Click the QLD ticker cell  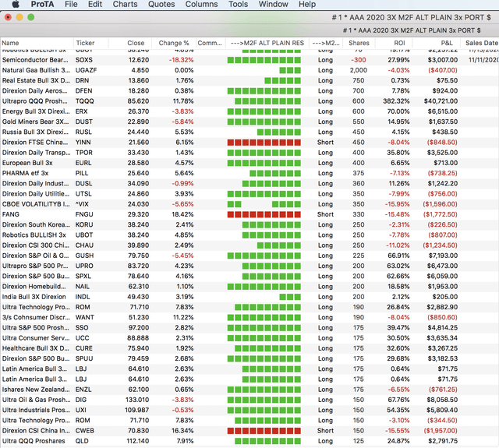pos(82,441)
